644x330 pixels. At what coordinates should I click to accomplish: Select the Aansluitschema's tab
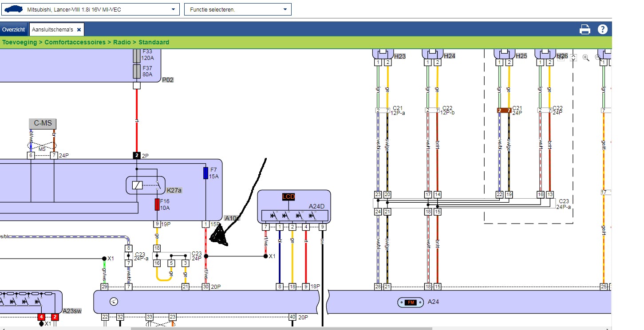coord(52,30)
